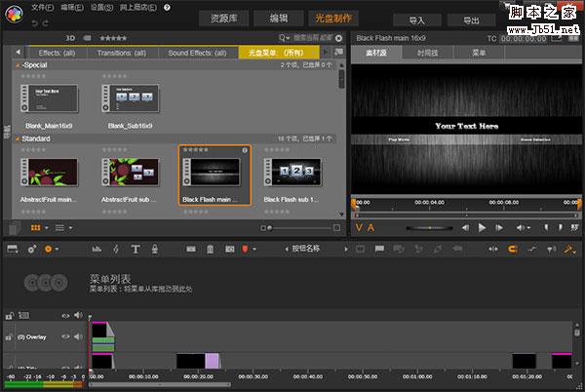
Task: Collapse the -Special group section
Action: [x=17, y=64]
